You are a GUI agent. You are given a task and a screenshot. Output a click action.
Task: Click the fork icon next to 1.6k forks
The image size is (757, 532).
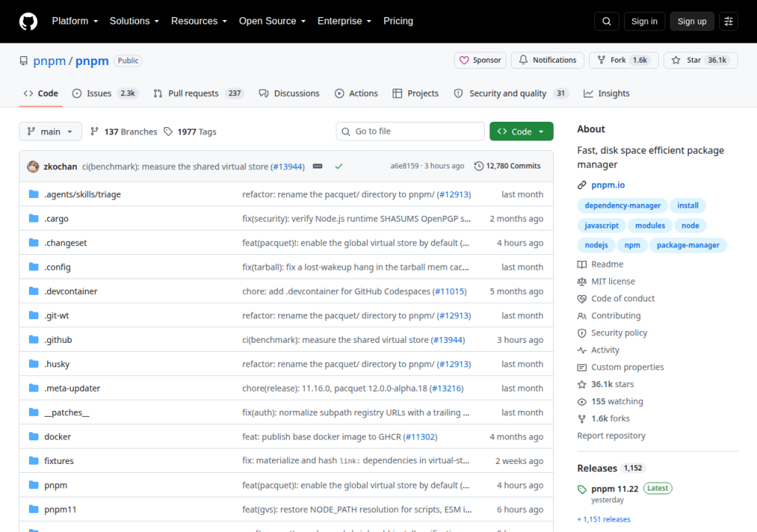tap(582, 419)
